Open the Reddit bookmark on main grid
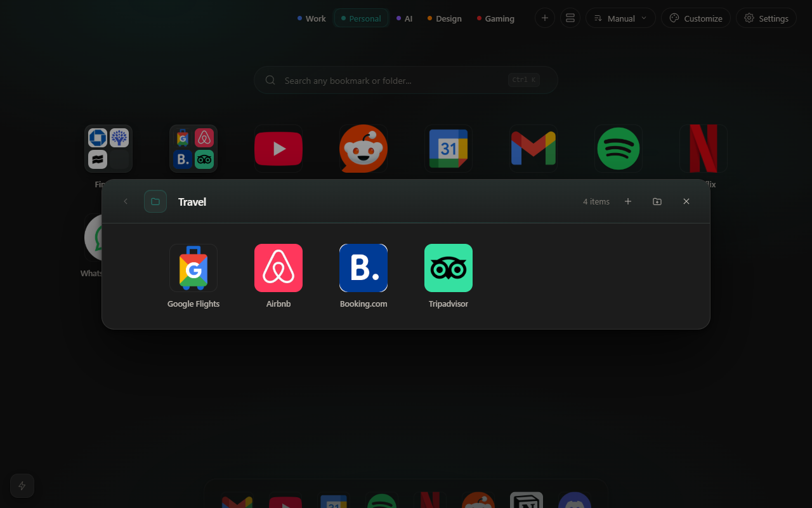The width and height of the screenshot is (812, 508). pyautogui.click(x=363, y=149)
